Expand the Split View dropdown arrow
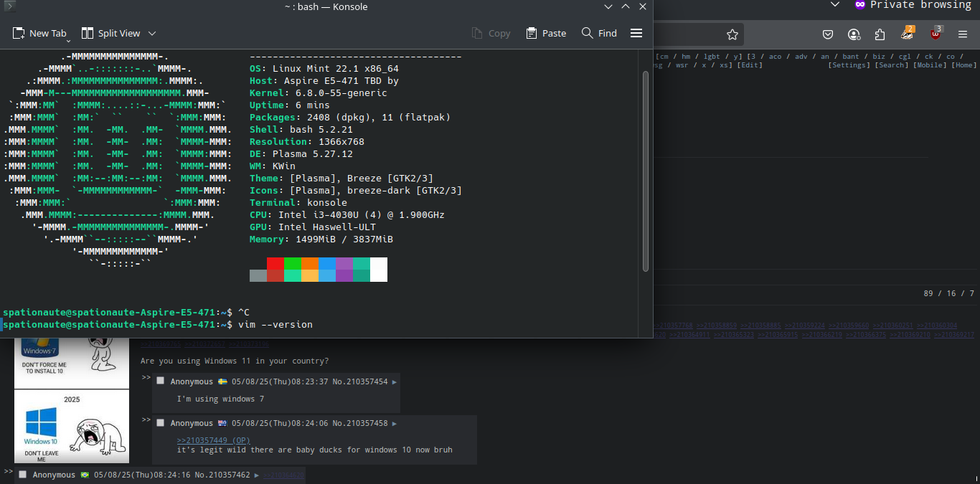 coord(152,33)
